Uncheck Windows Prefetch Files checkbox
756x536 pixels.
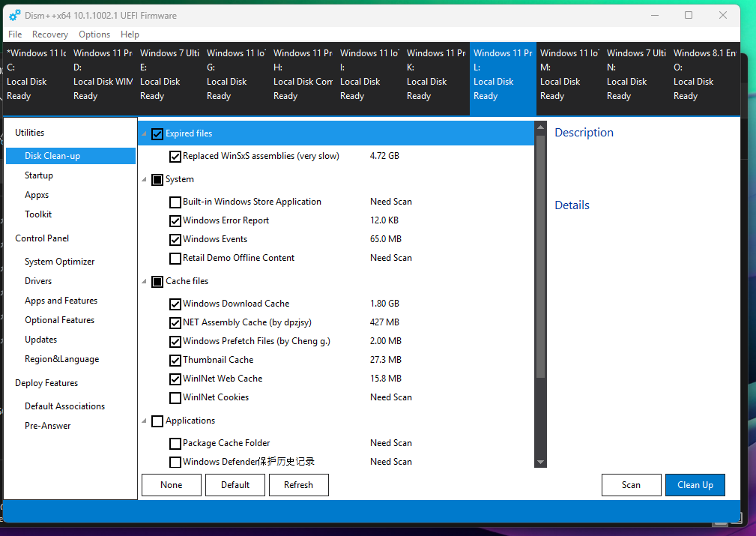tap(175, 342)
